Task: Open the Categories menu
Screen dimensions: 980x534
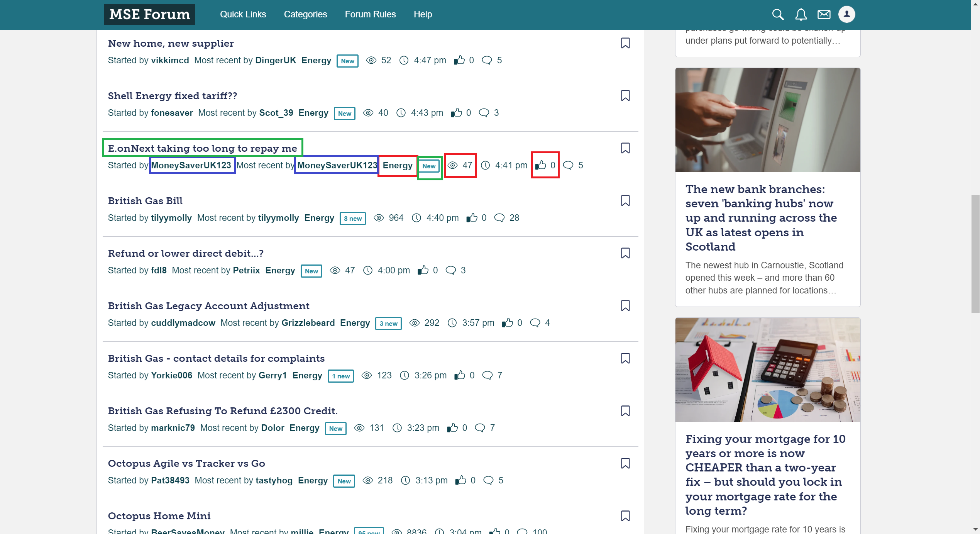Action: 305,14
